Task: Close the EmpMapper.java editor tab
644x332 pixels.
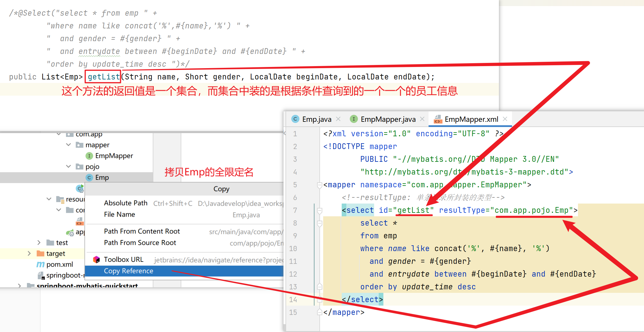Action: pyautogui.click(x=422, y=119)
